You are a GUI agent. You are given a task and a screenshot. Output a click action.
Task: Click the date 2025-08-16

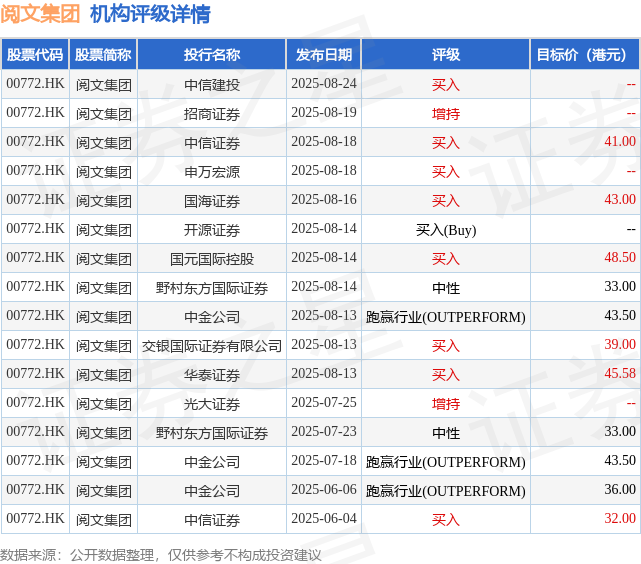(x=324, y=200)
